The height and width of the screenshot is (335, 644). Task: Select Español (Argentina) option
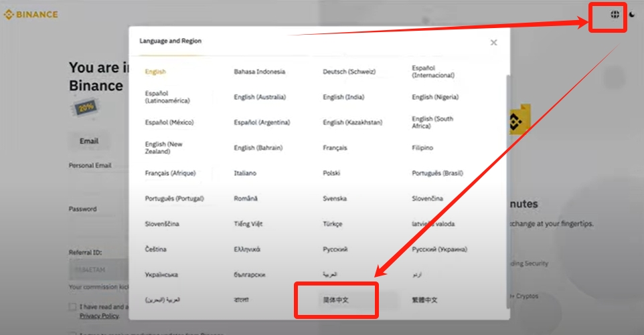tap(262, 122)
